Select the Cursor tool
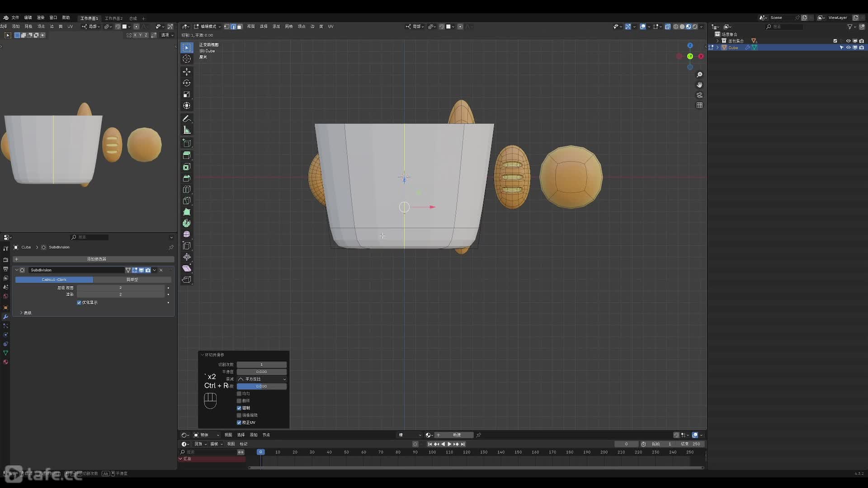This screenshot has width=868, height=488. (187, 59)
